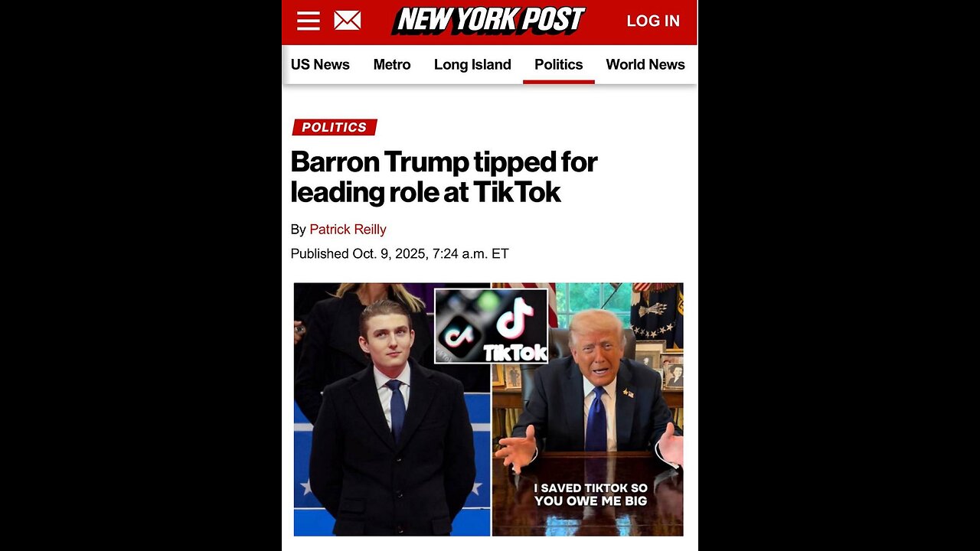The image size is (980, 551).
Task: Open photo of young man in black coat
Action: 392,409
